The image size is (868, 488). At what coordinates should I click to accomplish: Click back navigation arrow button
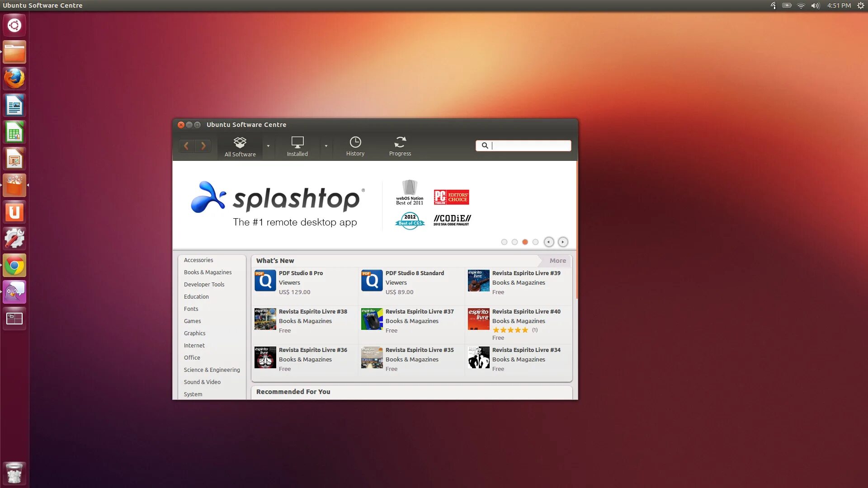187,145
